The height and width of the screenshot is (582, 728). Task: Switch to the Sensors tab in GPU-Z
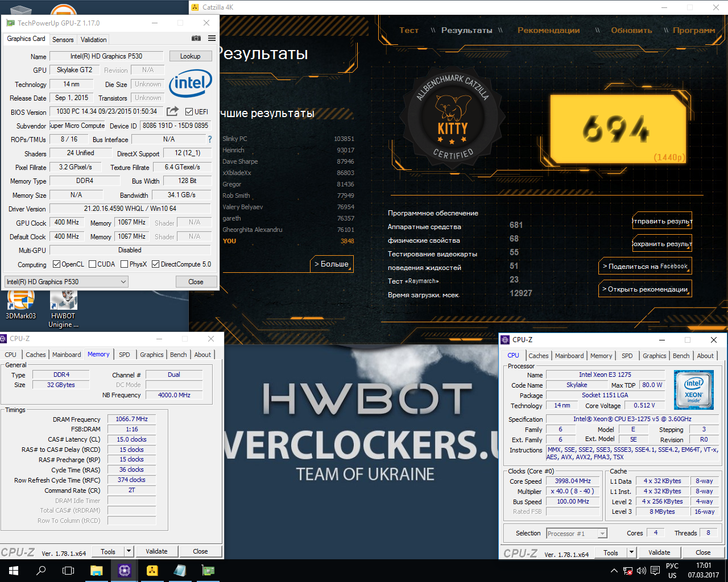[x=63, y=40]
